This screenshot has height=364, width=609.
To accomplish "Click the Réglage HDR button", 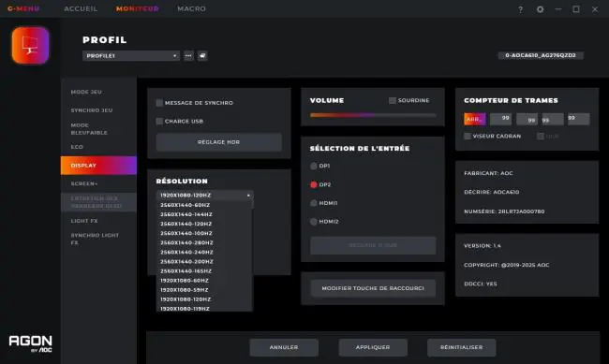I will click(x=218, y=142).
